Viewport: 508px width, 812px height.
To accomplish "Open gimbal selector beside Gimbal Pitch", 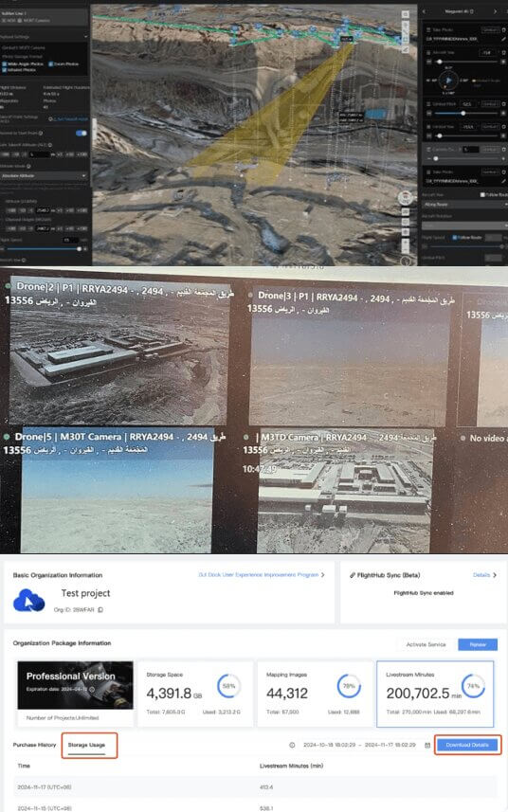I will pos(490,103).
